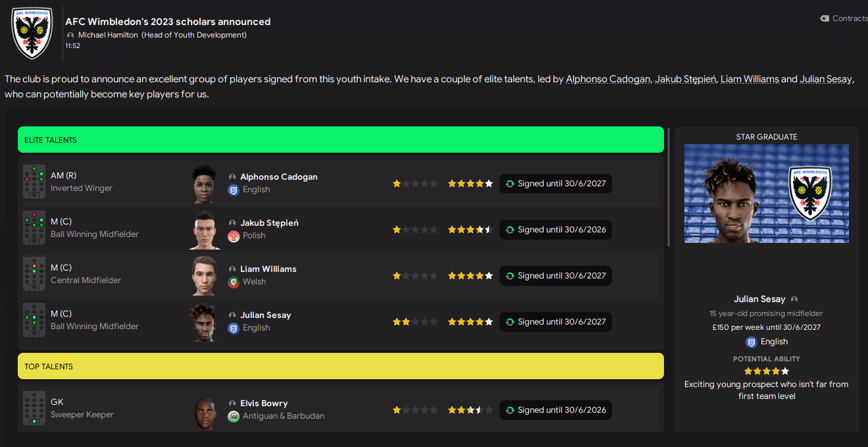868x447 pixels.
Task: Open Alphonso Cadogan's position pitch icon
Action: (34, 182)
